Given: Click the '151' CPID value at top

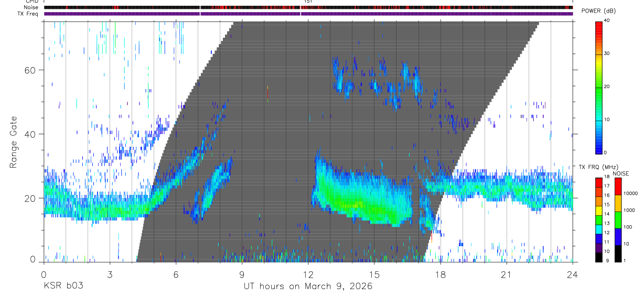Looking at the screenshot, I should click(x=308, y=2).
